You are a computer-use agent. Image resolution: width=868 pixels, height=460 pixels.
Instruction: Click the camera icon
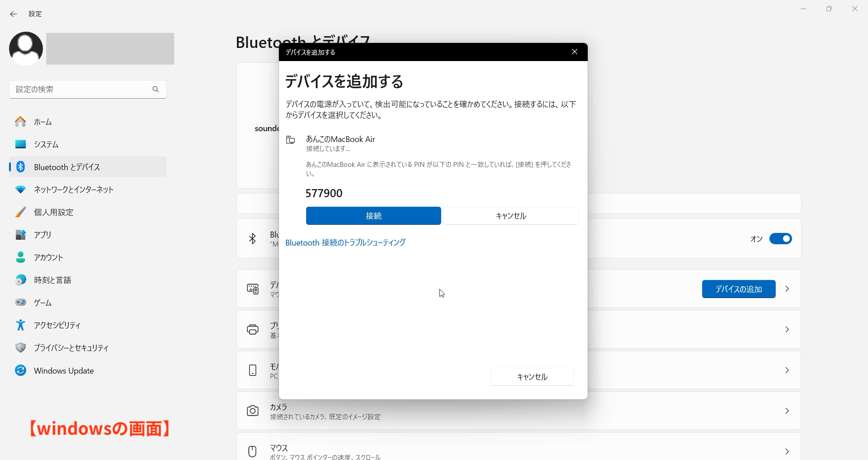click(x=253, y=411)
